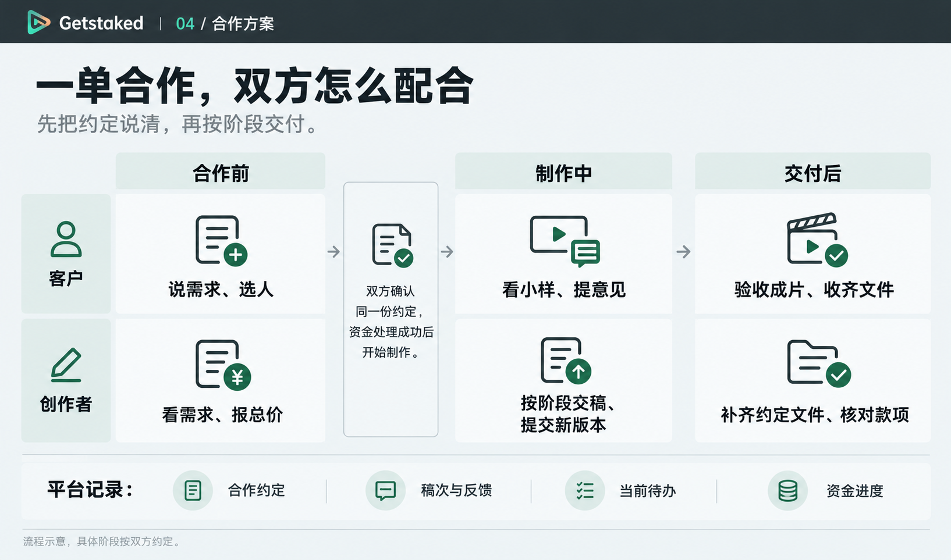951x560 pixels.
Task: Click the 稿次与反馈 record label
Action: coord(456,490)
